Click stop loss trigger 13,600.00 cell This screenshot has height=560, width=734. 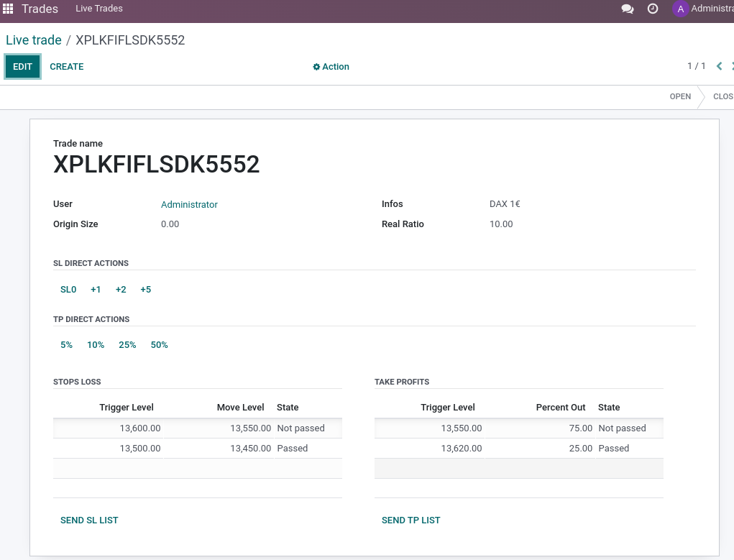point(108,428)
